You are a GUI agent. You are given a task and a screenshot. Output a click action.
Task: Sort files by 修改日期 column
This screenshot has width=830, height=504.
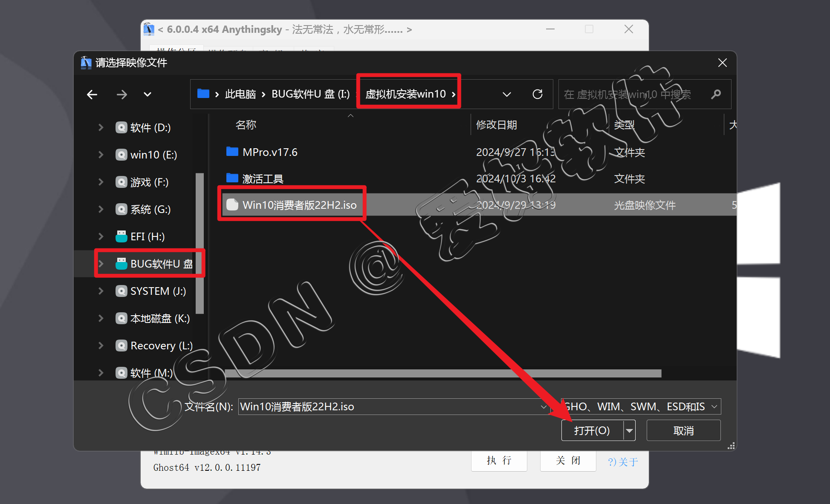point(496,125)
